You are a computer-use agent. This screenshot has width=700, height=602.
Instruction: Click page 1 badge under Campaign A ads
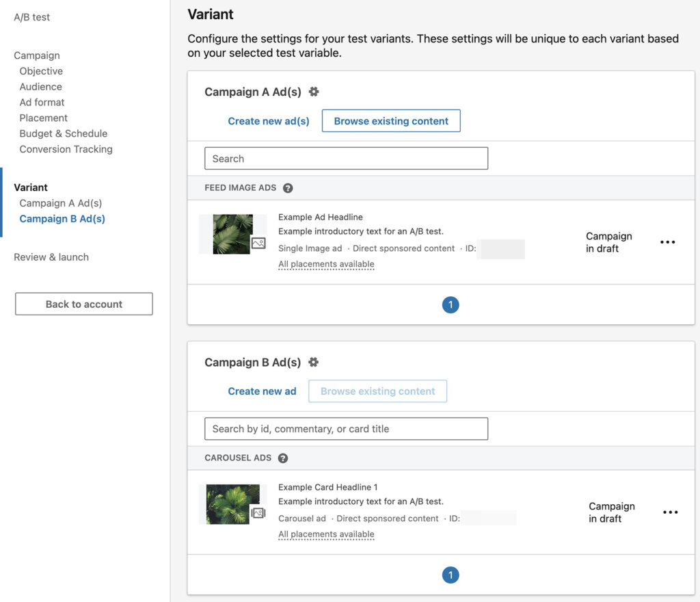pyautogui.click(x=450, y=305)
